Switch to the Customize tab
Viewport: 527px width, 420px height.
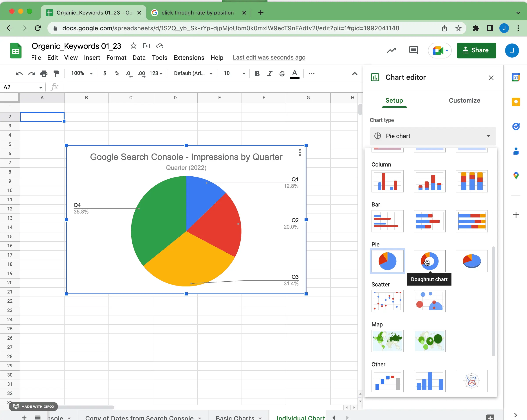coord(464,100)
